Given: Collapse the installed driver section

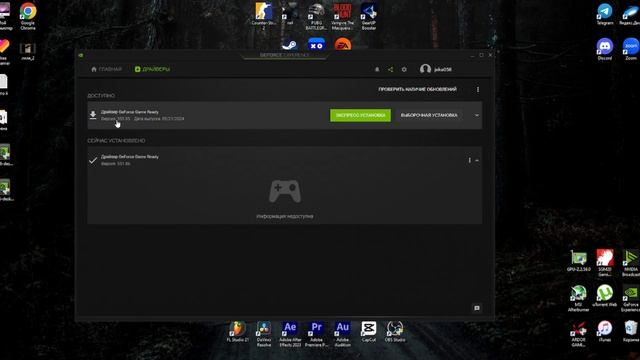Looking at the screenshot, I should click(x=477, y=160).
